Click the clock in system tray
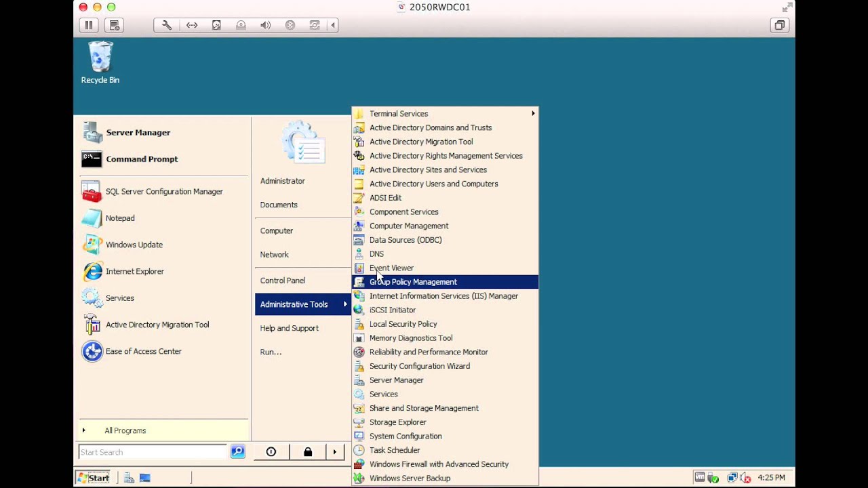This screenshot has width=868, height=488. (x=771, y=478)
